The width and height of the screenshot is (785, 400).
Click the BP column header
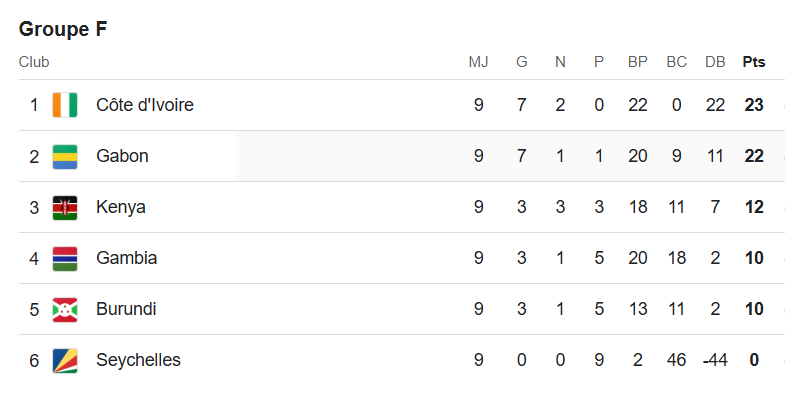coord(637,62)
